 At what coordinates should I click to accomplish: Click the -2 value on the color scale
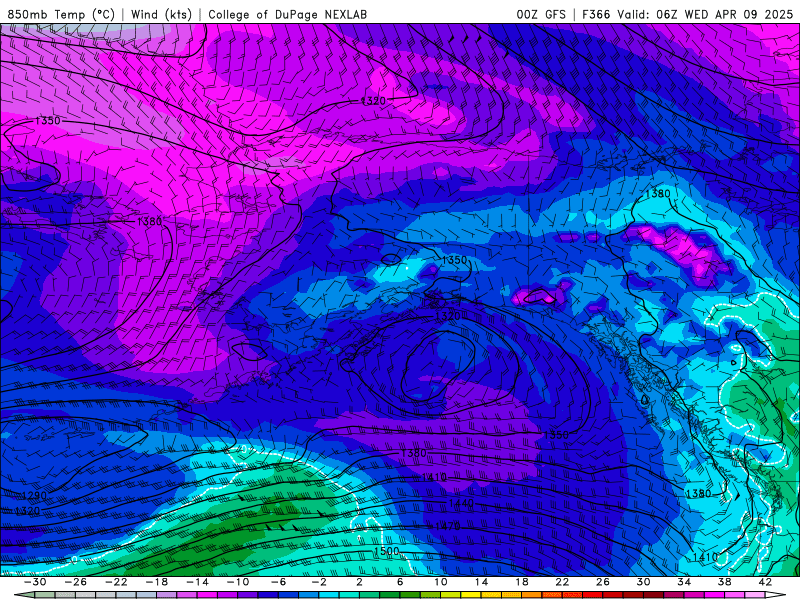tap(319, 582)
